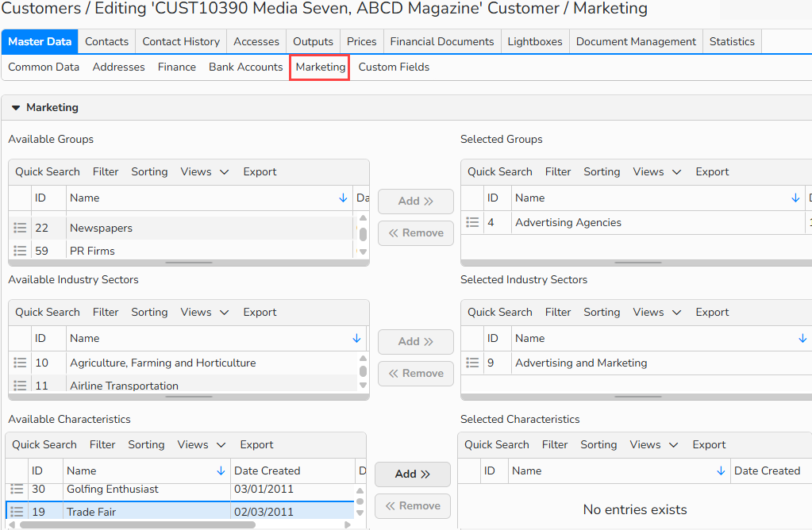
Task: Click row menu icon for Advertising Agencies
Action: pos(472,222)
